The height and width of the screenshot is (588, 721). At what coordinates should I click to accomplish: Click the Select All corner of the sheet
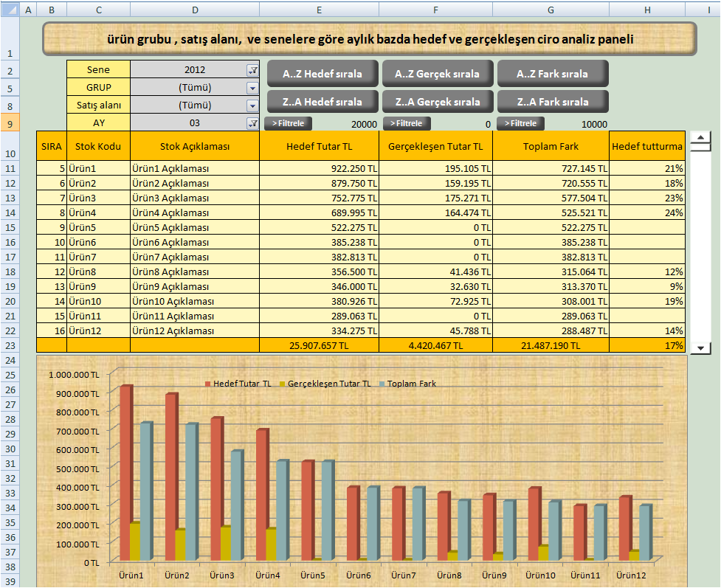pyautogui.click(x=9, y=10)
